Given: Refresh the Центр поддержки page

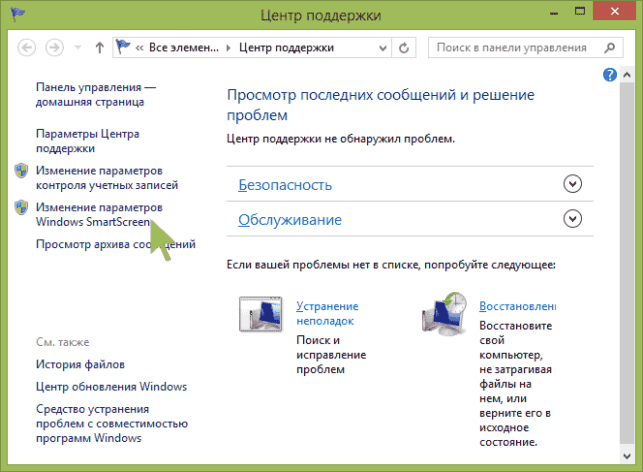Looking at the screenshot, I should pos(404,48).
